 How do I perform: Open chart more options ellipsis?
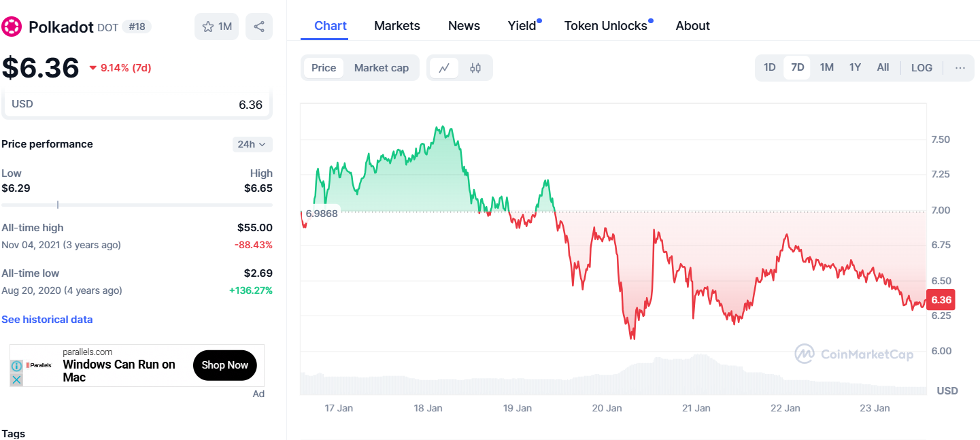pyautogui.click(x=960, y=67)
